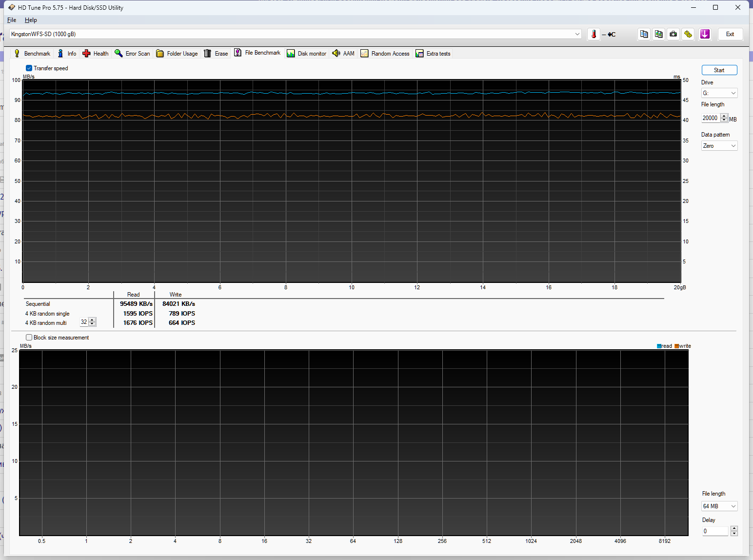
Task: Expand the KingstonWFS-SD drive selector dropdown
Action: [577, 34]
